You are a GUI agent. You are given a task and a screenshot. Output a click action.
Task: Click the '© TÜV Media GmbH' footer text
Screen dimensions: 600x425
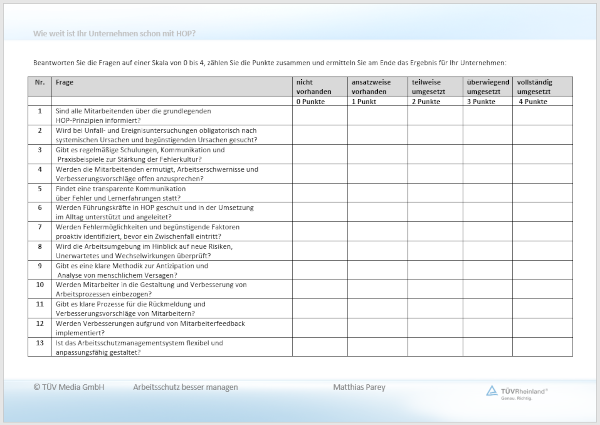(x=68, y=387)
